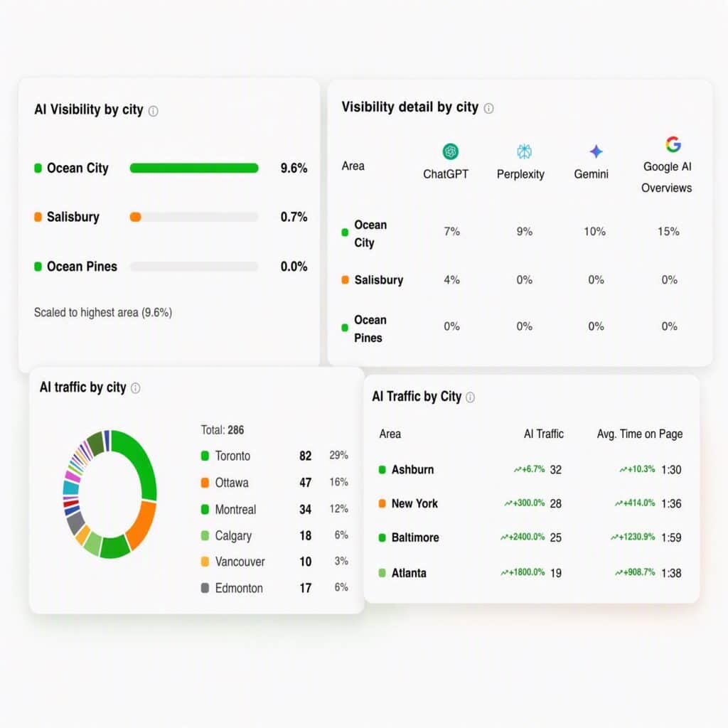
Task: Select Ocean Pines in AI Visibility list
Action: pos(82,267)
